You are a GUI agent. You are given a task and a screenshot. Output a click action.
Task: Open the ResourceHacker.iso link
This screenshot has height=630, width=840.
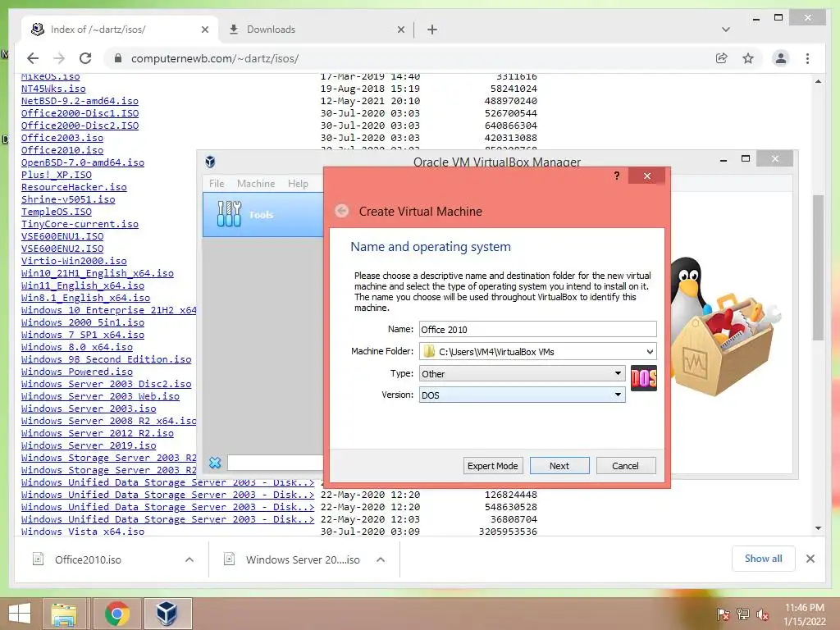[x=74, y=187]
